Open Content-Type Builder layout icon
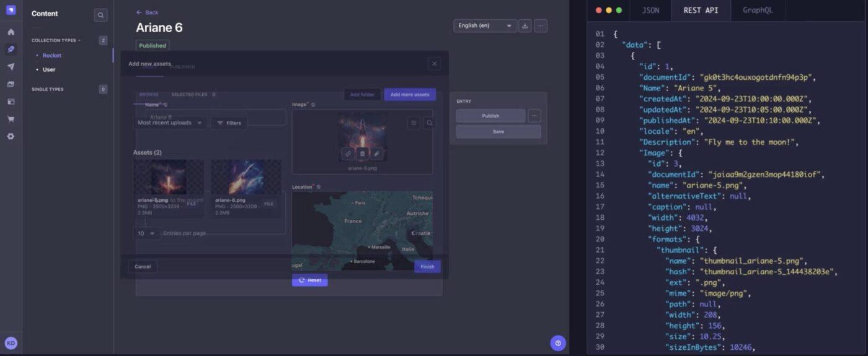The image size is (868, 356). (x=11, y=102)
